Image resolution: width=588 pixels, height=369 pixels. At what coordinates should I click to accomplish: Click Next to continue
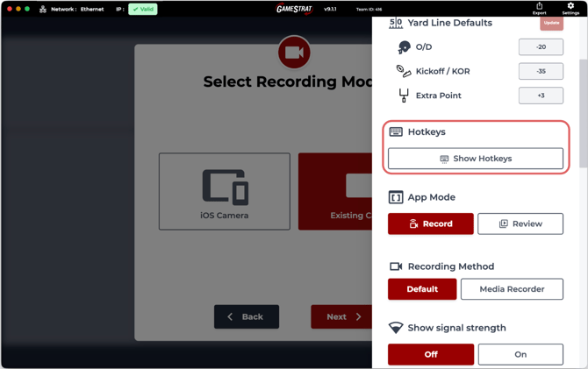341,317
